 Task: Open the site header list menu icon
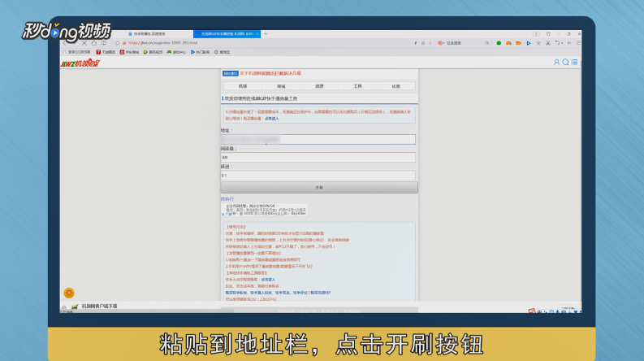point(574,62)
